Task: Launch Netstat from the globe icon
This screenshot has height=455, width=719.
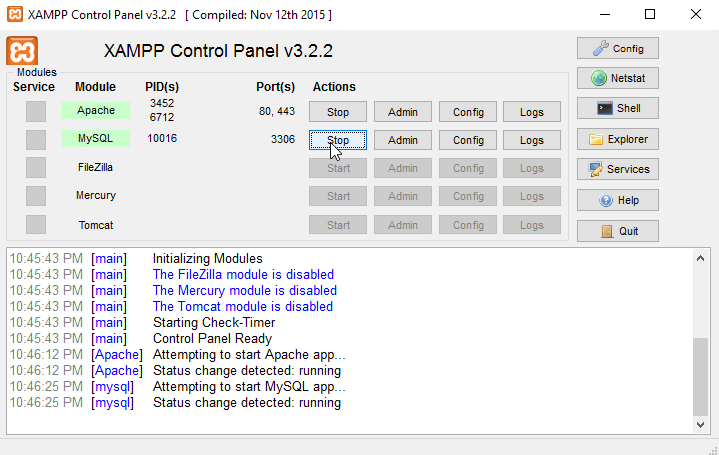Action: click(x=618, y=78)
